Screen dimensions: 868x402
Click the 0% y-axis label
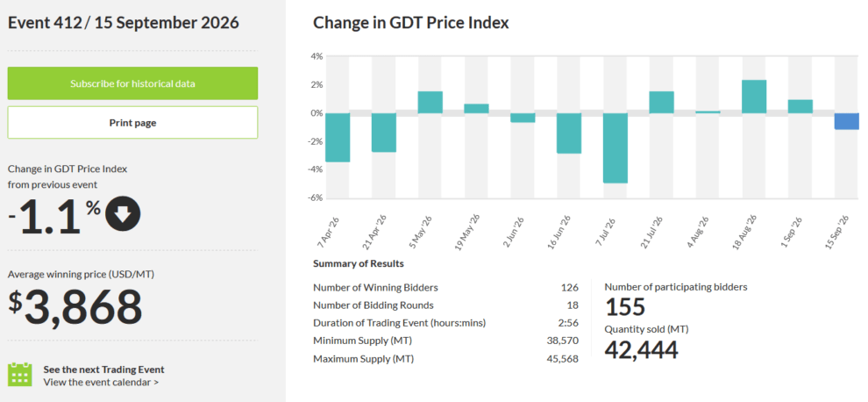pos(317,113)
